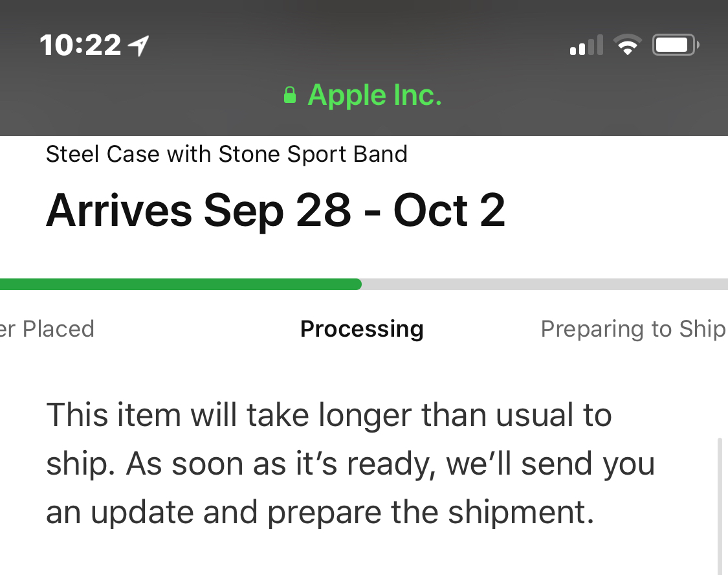Select the Order Placed status step
The height and width of the screenshot is (575, 728).
(x=47, y=329)
